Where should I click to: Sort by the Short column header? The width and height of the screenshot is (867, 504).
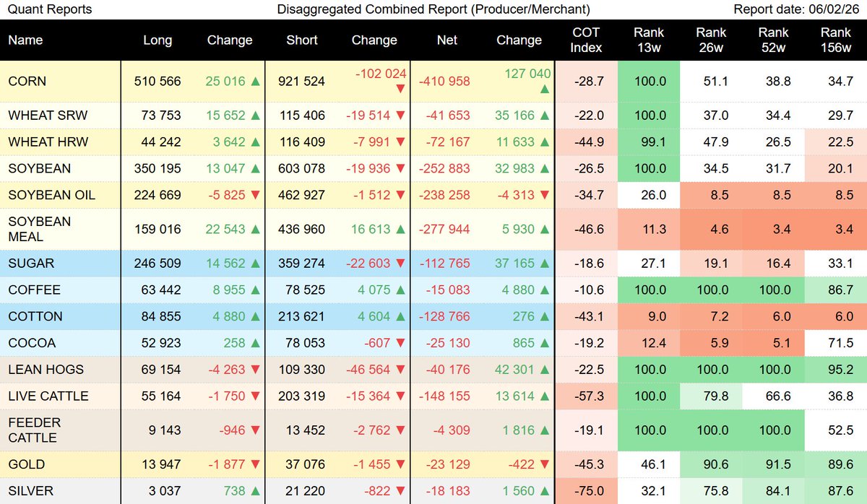tap(302, 40)
